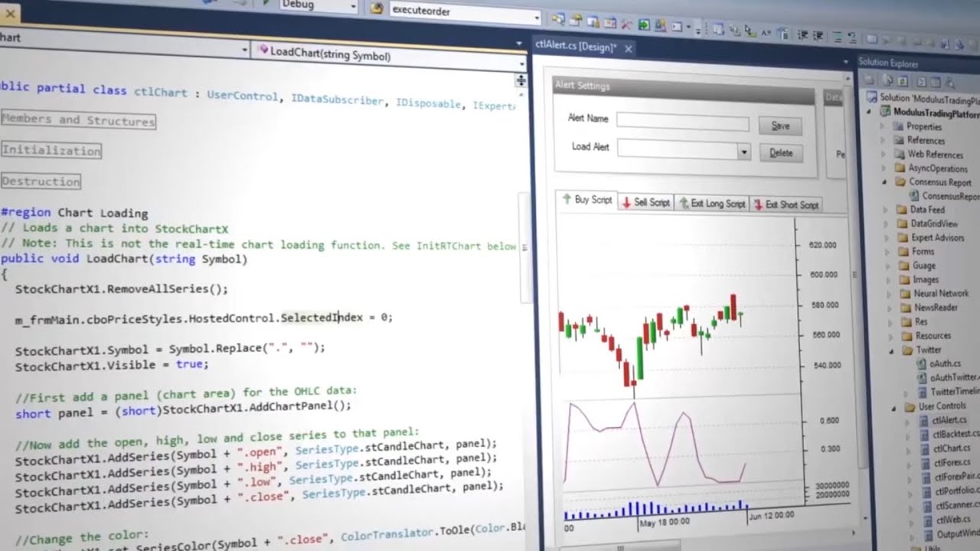Screen dimensions: 980x551
Task: Click the Delete button in Alert Settings
Action: pyautogui.click(x=781, y=153)
